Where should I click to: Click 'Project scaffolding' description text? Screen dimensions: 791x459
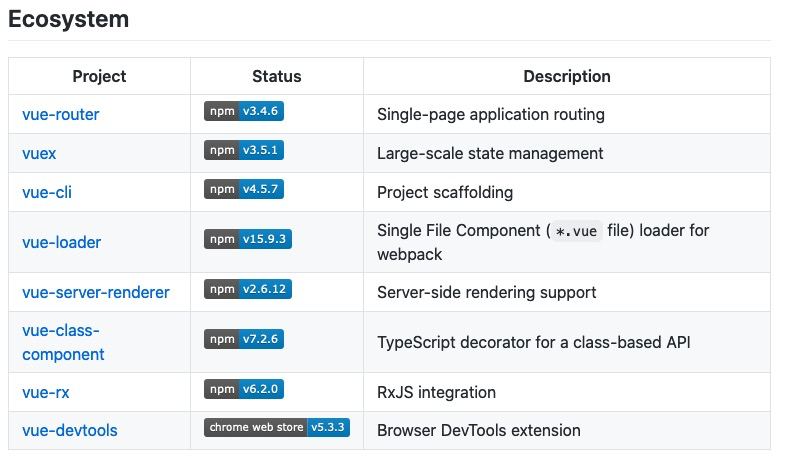tap(445, 192)
